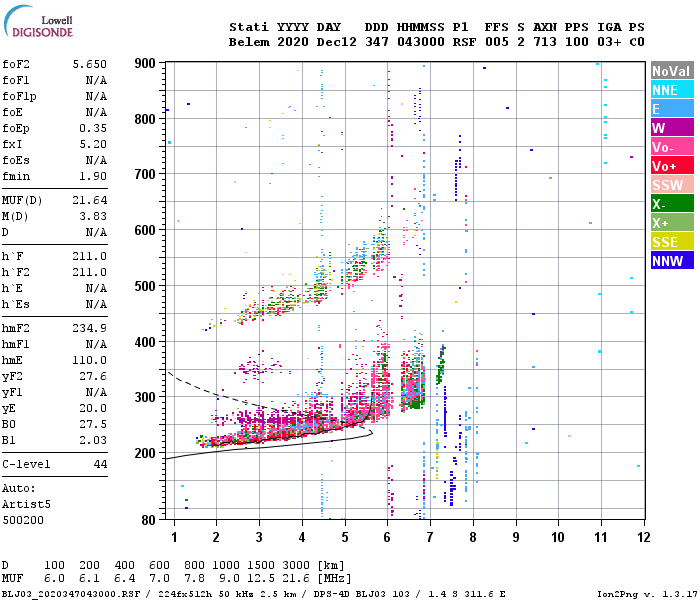Click the day number 347 in header
The width and height of the screenshot is (700, 600).
pyautogui.click(x=377, y=42)
